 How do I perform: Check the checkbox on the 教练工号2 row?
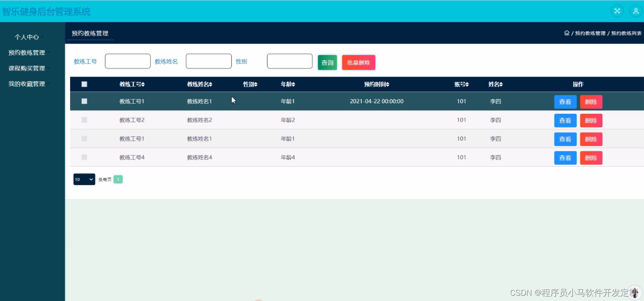[84, 120]
